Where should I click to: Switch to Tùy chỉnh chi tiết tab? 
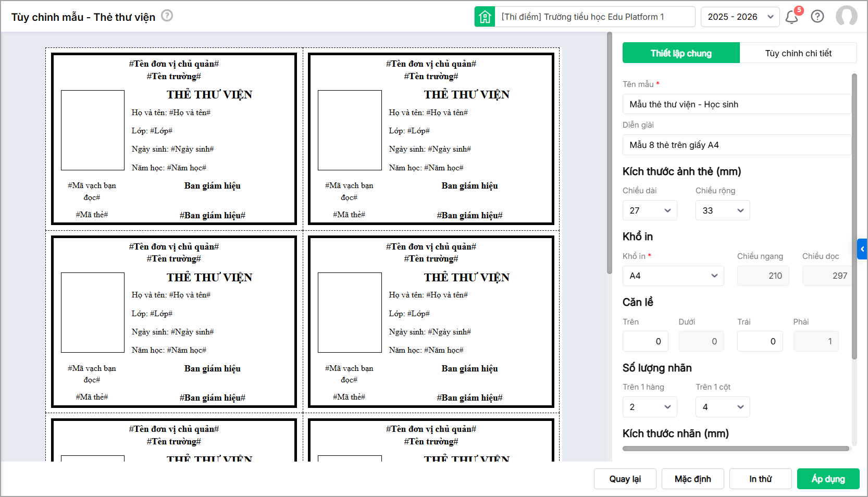pos(798,53)
